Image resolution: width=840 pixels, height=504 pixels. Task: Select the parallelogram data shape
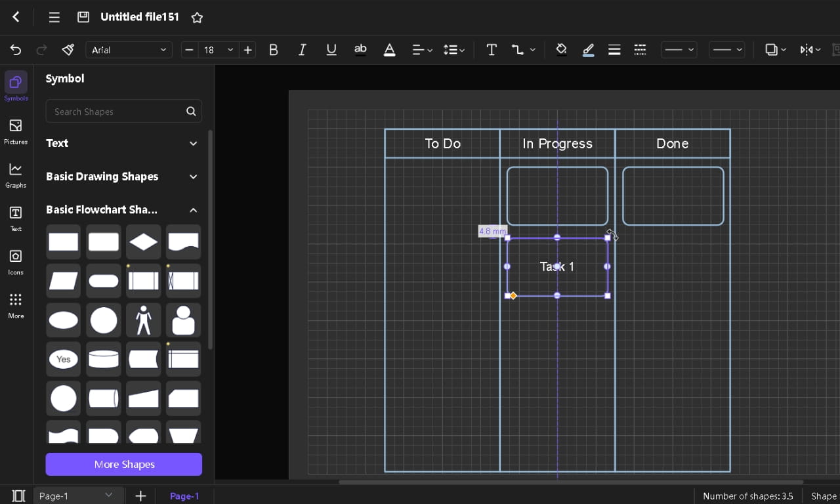coord(64,281)
